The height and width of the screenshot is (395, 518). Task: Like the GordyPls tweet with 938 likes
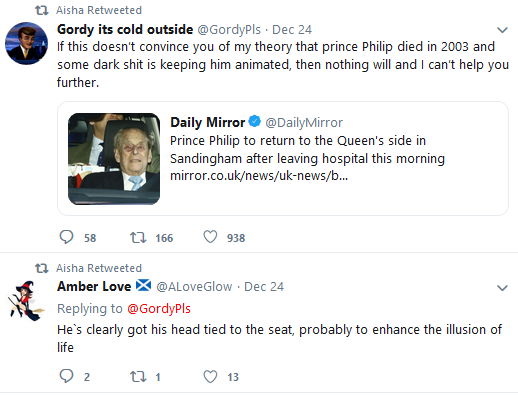pos(210,237)
